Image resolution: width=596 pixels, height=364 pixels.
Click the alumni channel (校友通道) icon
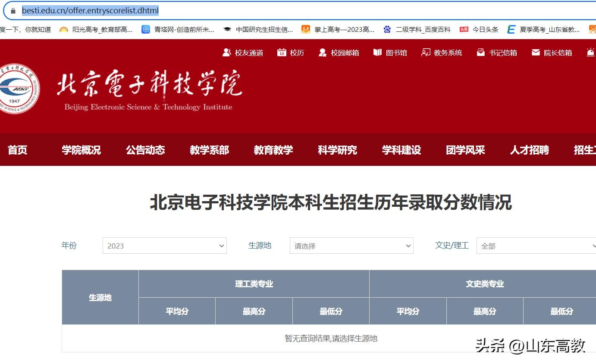coord(226,53)
